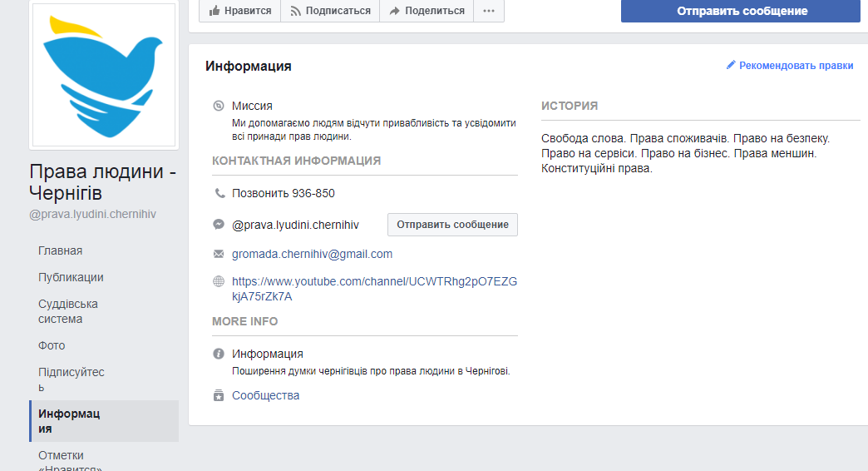The width and height of the screenshot is (868, 471).
Task: Click the pencil icon near Рекомендовать правки
Action: [x=731, y=65]
